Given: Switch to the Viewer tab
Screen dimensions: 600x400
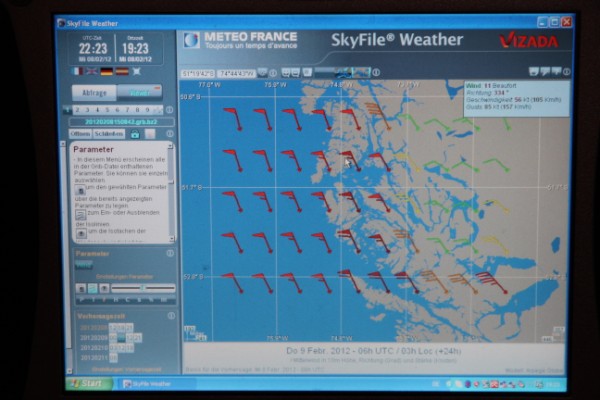Looking at the screenshot, I should (x=139, y=93).
